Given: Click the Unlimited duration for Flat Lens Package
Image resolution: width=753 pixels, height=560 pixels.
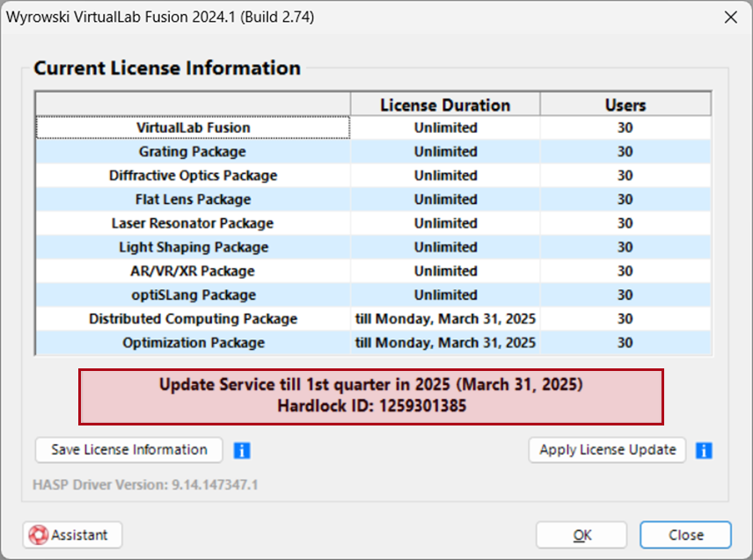Looking at the screenshot, I should pyautogui.click(x=446, y=200).
